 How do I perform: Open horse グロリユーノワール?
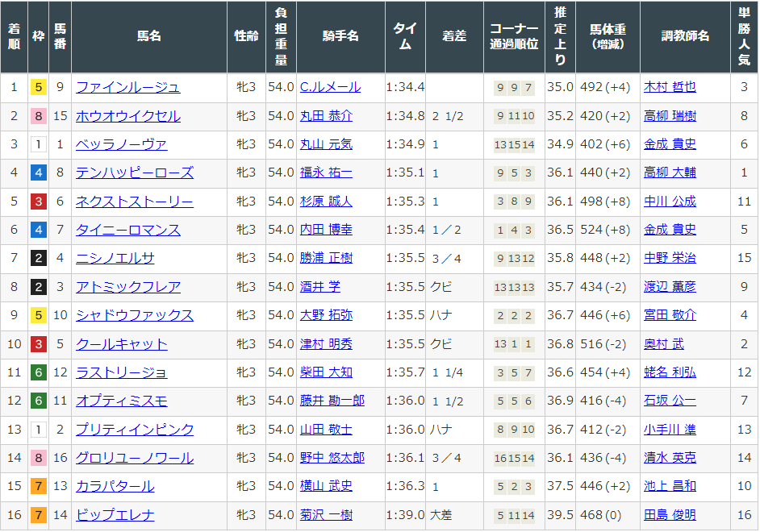(x=135, y=458)
